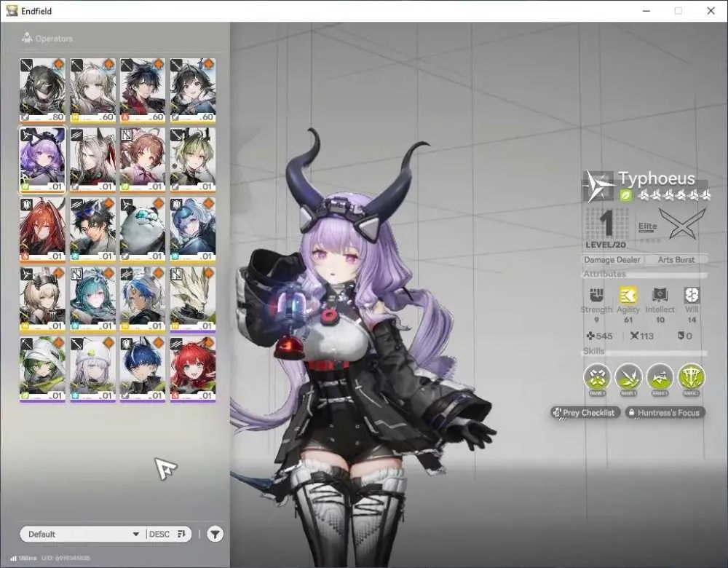Toggle the DESC sort order
This screenshot has width=728, height=568.
[x=167, y=534]
